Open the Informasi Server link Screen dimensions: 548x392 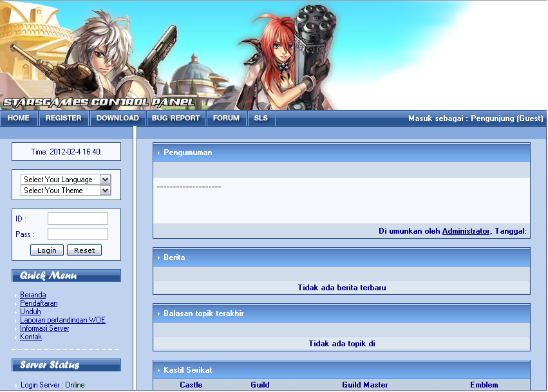[44, 328]
